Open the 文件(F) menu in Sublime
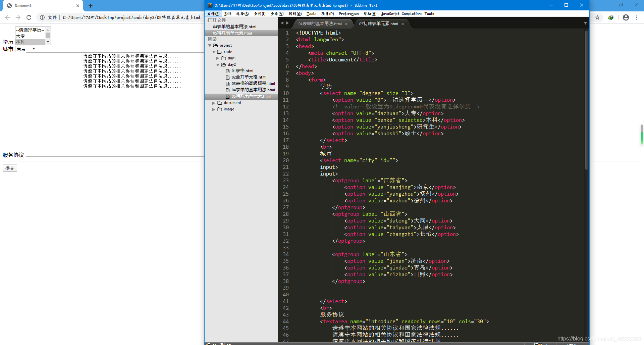The height and width of the screenshot is (345, 644). click(213, 14)
